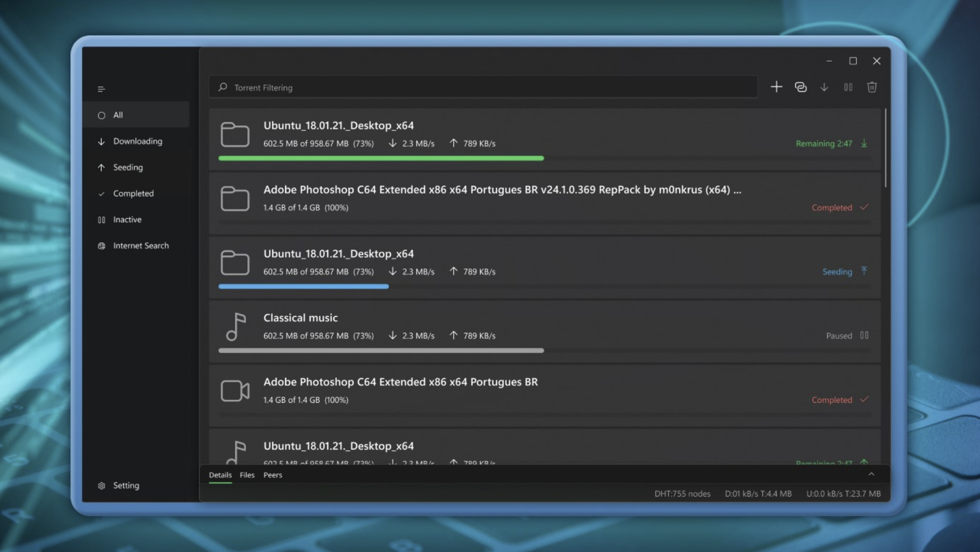Click the Inactive pause icon in sidebar
The width and height of the screenshot is (980, 552).
(x=102, y=220)
